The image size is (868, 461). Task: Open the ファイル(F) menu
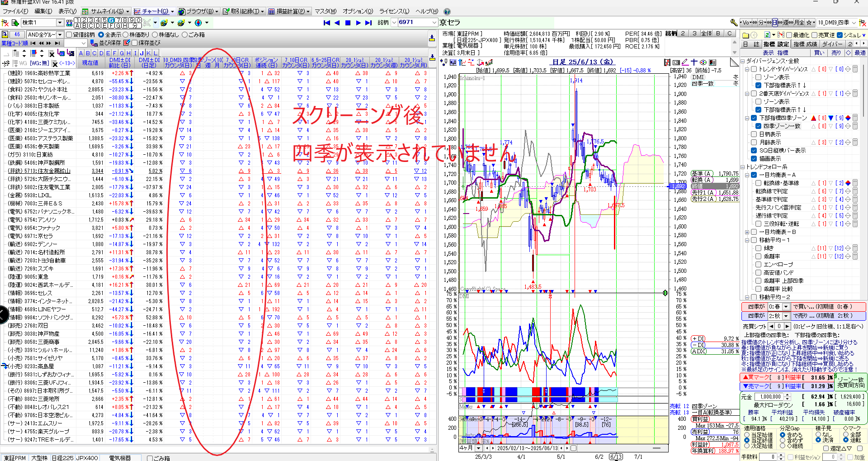pos(15,11)
